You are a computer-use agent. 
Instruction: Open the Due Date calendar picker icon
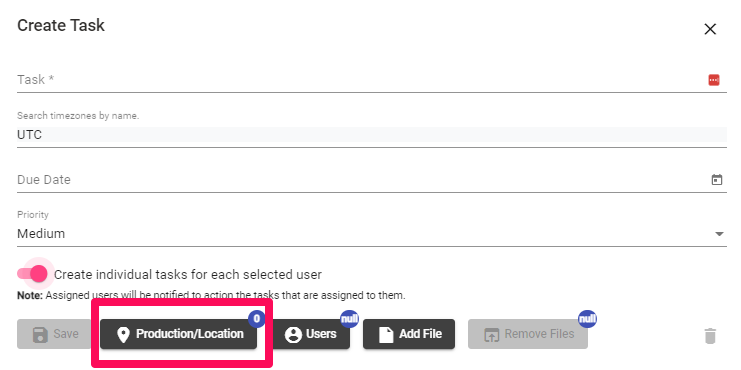pos(717,180)
